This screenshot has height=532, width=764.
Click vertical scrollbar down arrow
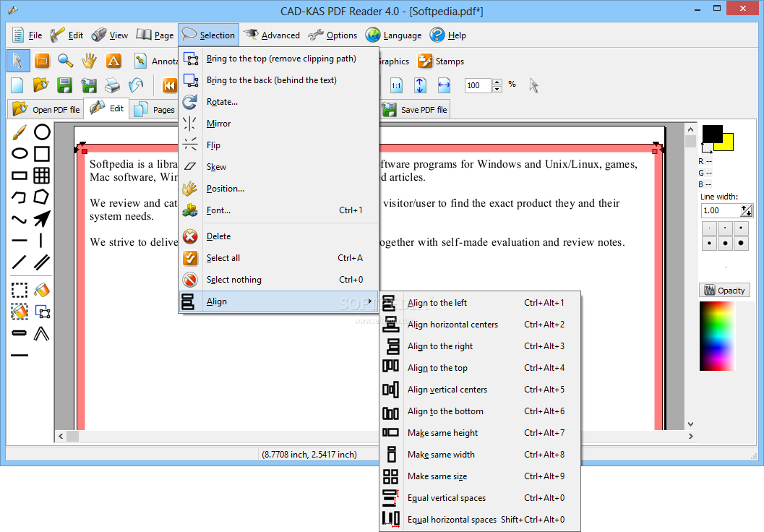tap(690, 424)
